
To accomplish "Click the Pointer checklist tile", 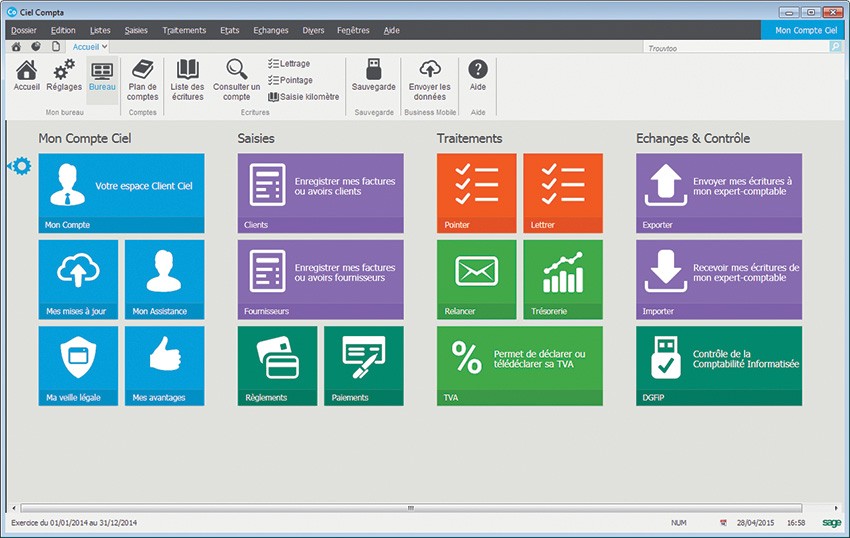I will [x=476, y=193].
